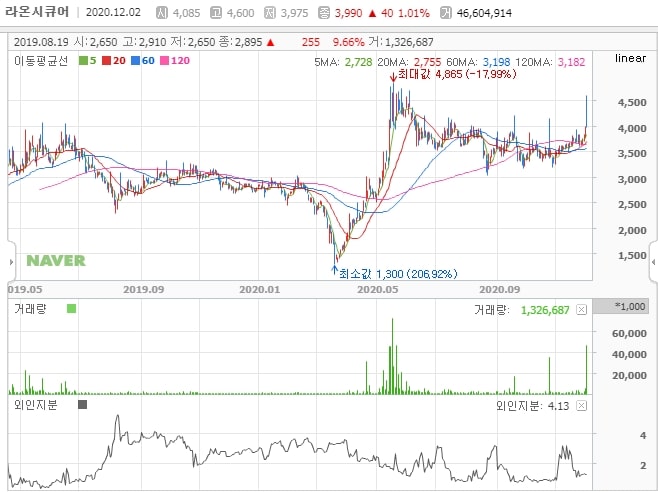Click the 1.01% change figure in header
Screen dimensions: 658x492
click(414, 13)
